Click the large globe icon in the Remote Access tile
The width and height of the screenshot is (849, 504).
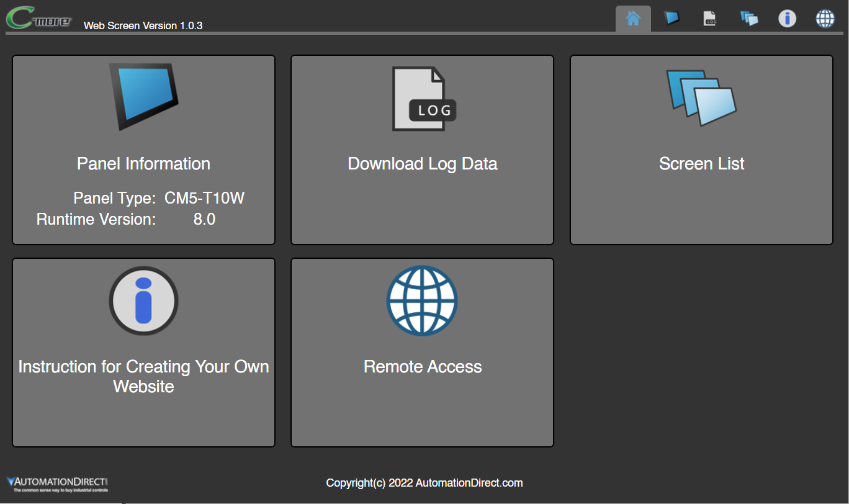422,301
